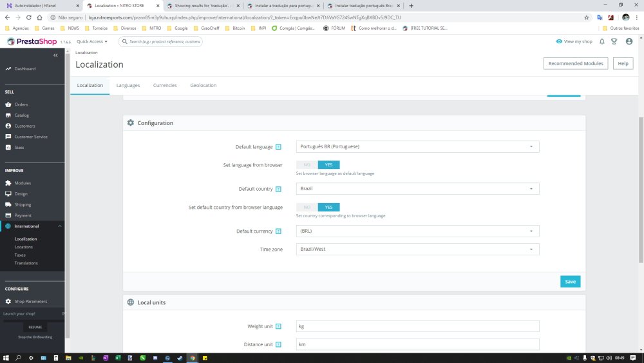
Task: Click the browser address bar
Action: point(312,17)
